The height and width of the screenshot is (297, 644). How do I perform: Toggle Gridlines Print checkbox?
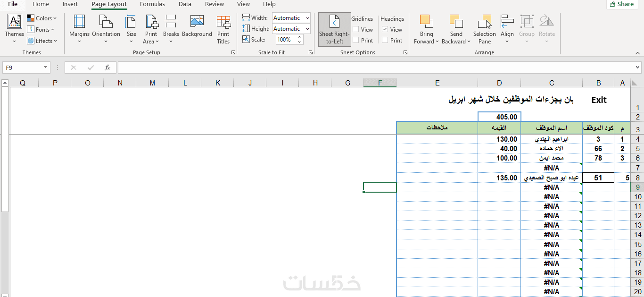[356, 41]
